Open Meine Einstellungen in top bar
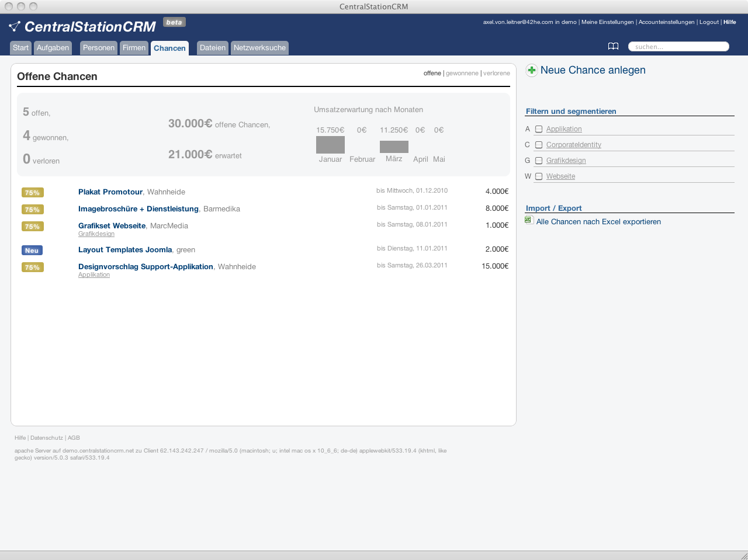The height and width of the screenshot is (560, 748). point(607,22)
